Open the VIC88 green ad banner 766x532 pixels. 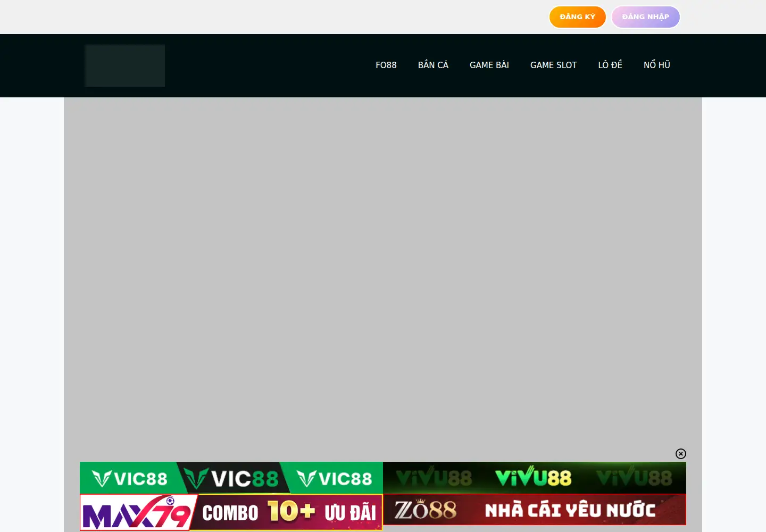click(231, 478)
